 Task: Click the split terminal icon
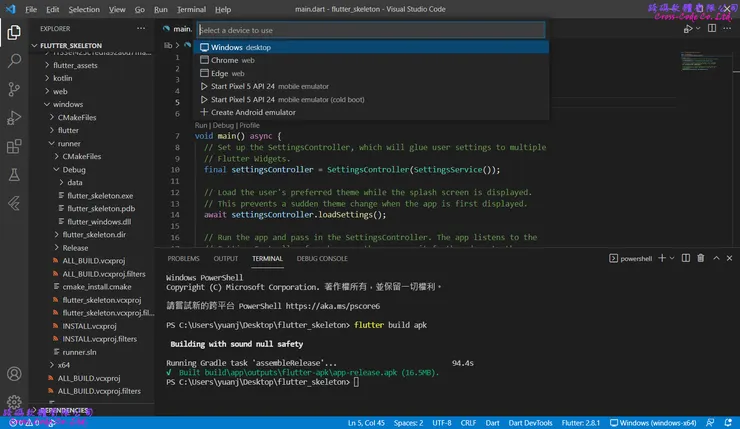tap(686, 258)
